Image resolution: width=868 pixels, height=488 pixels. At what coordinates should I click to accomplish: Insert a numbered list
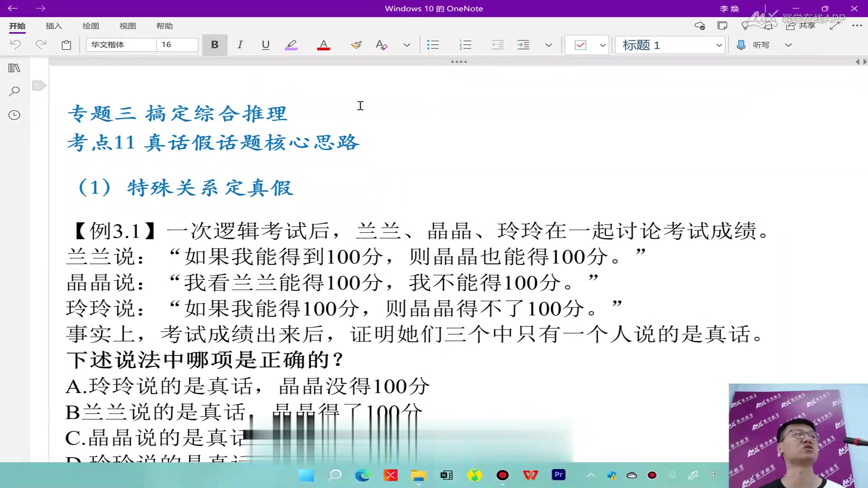point(465,44)
